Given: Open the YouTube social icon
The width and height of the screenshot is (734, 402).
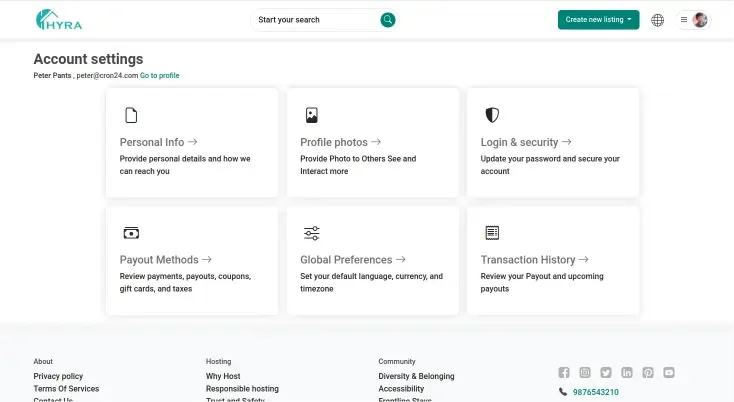Looking at the screenshot, I should [x=669, y=373].
